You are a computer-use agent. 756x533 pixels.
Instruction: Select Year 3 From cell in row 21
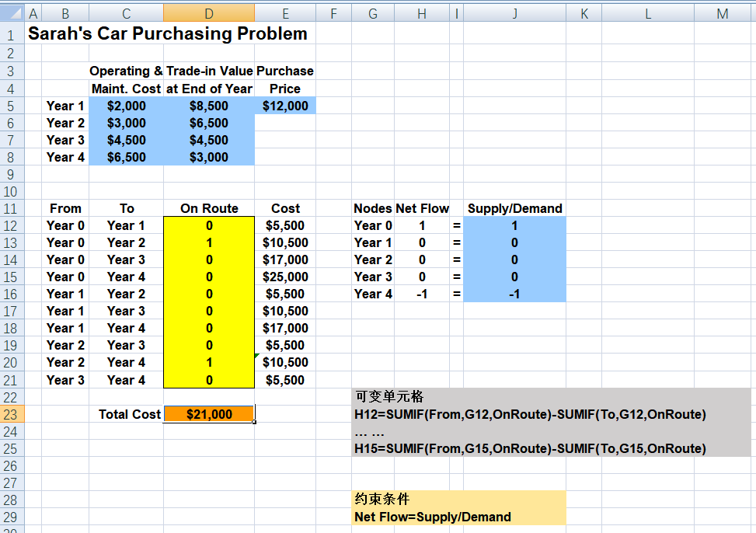[65, 380]
